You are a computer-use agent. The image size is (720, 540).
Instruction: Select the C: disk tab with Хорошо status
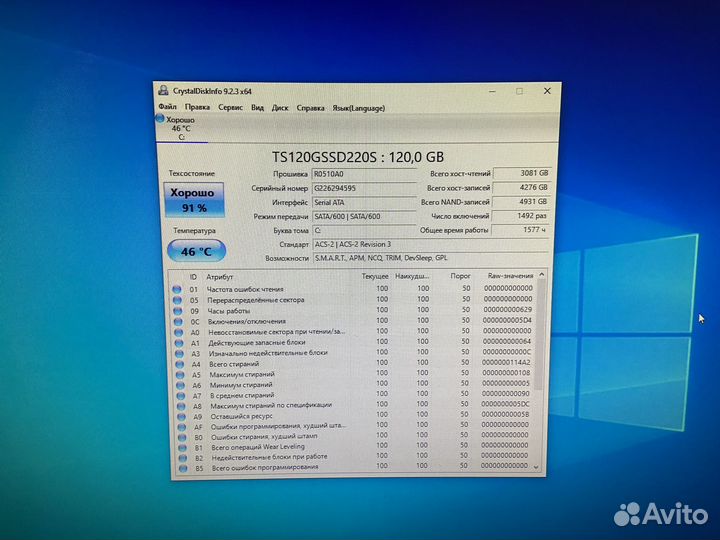click(x=181, y=128)
